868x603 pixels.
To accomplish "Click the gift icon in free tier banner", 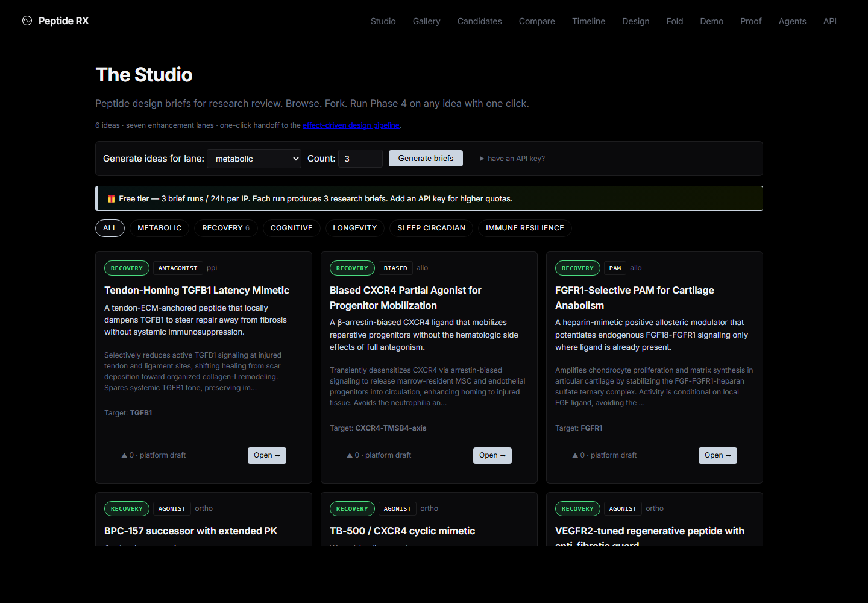I will (x=112, y=199).
